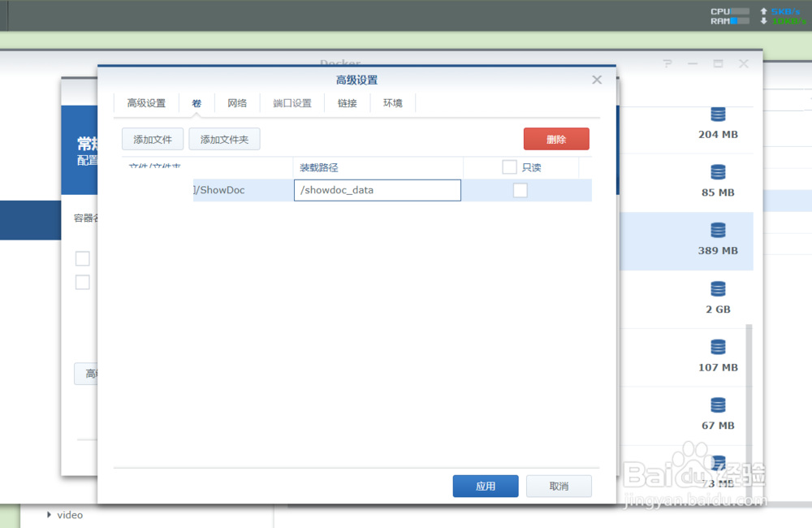
Task: Expand the video folder tree item
Action: point(49,514)
